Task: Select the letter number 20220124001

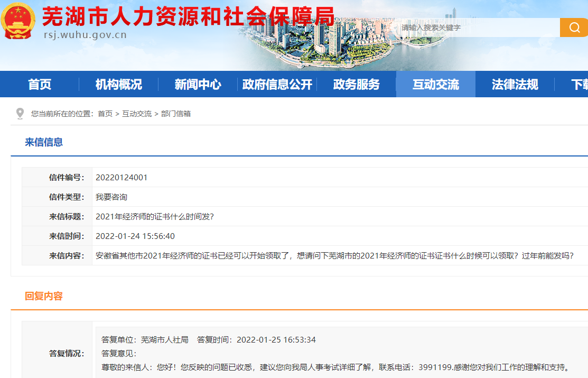Action: click(x=122, y=178)
